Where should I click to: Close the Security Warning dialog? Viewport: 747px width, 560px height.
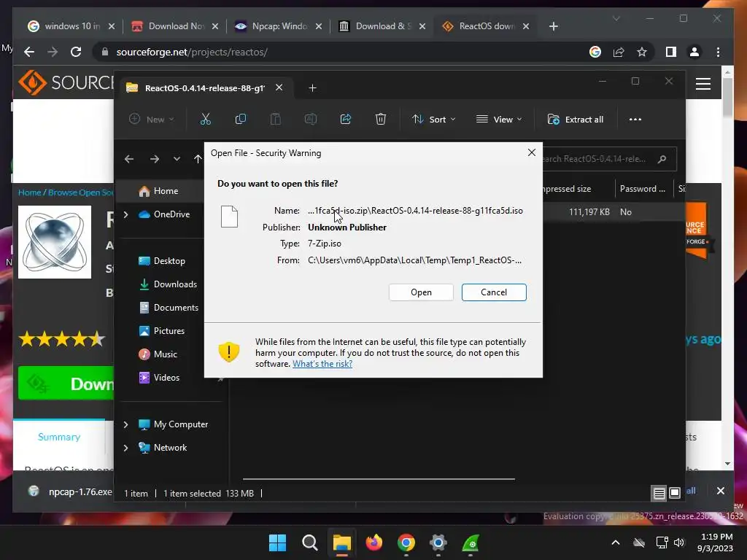pos(532,152)
